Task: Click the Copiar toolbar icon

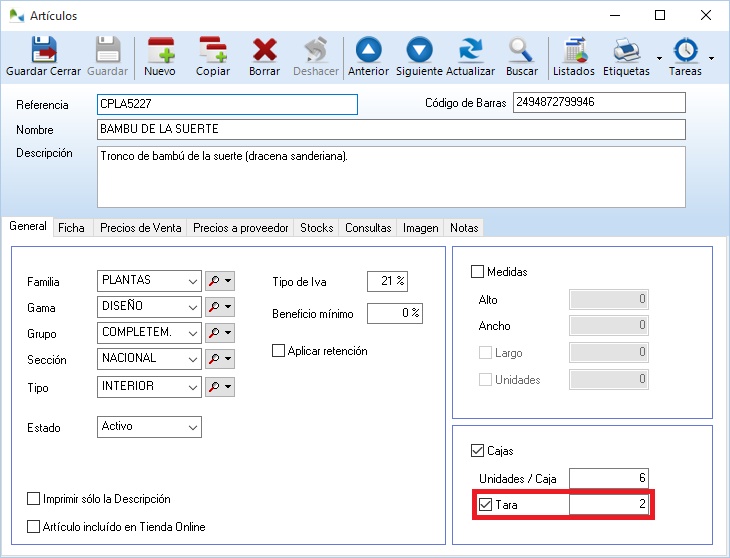Action: coord(213,50)
